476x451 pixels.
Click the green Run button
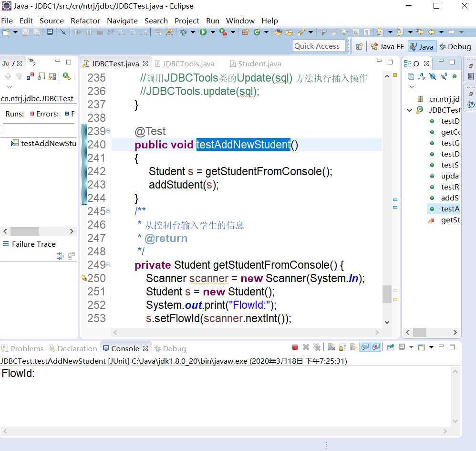pyautogui.click(x=203, y=32)
